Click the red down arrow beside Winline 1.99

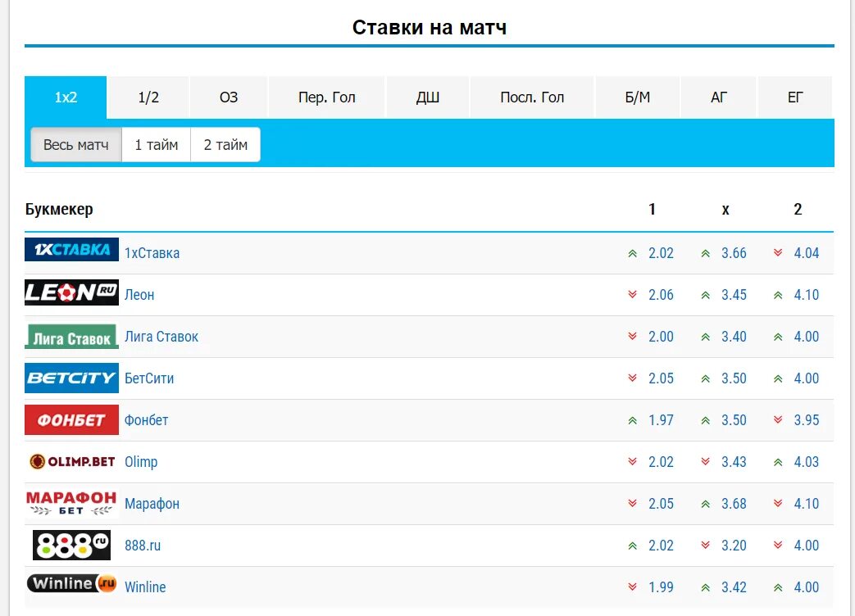point(633,587)
